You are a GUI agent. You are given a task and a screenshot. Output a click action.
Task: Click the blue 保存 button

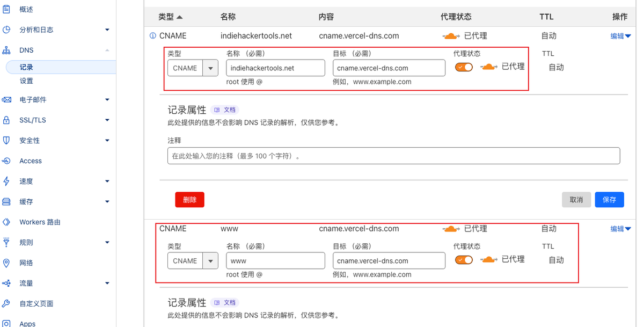click(609, 200)
